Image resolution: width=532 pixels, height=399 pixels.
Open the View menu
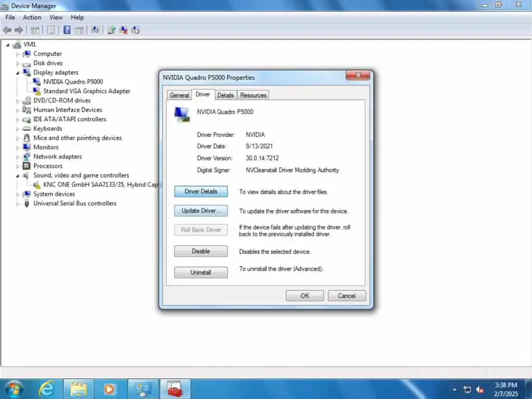(x=56, y=17)
